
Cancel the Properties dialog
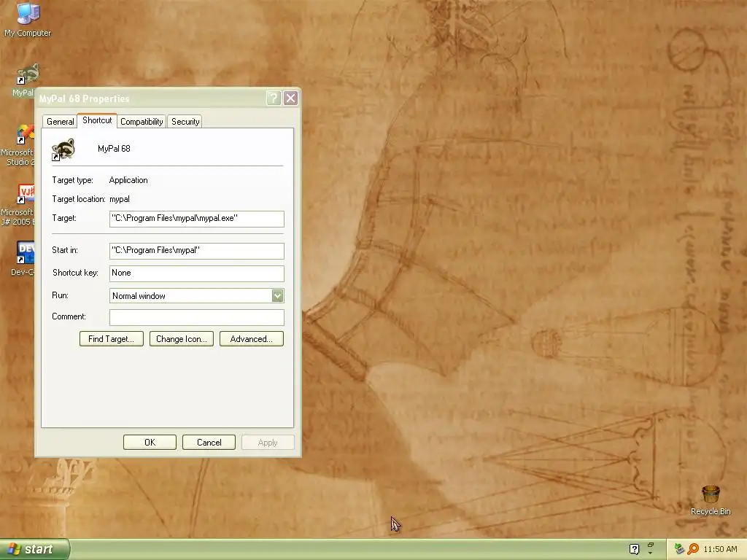pyautogui.click(x=209, y=443)
